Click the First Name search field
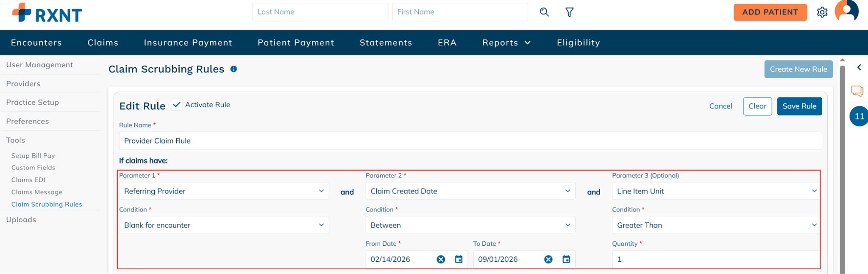This screenshot has width=868, height=274. [x=460, y=12]
